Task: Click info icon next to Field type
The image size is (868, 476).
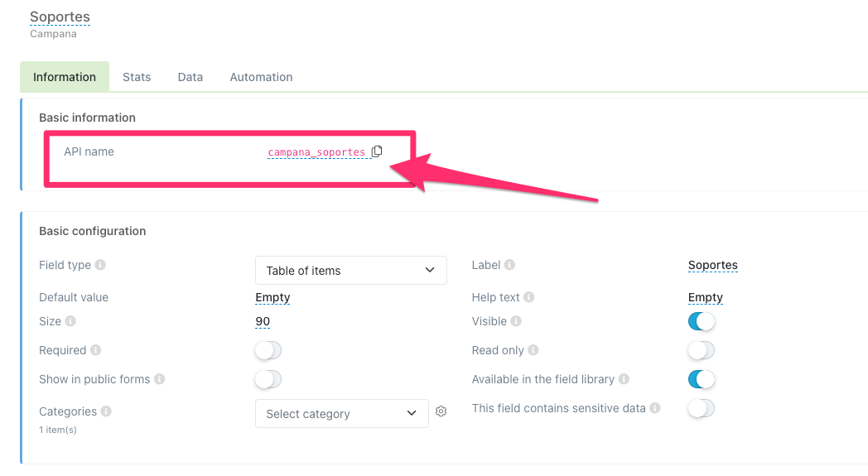Action: pyautogui.click(x=100, y=266)
